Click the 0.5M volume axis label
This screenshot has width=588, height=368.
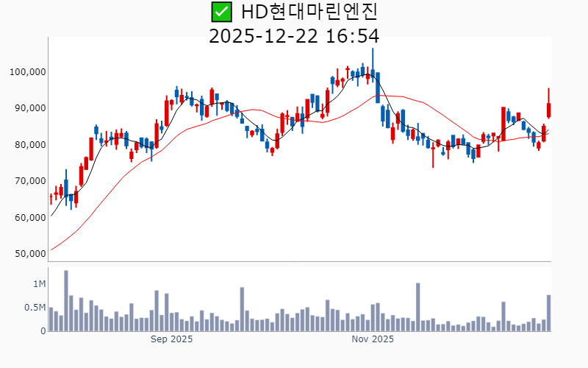click(x=35, y=308)
